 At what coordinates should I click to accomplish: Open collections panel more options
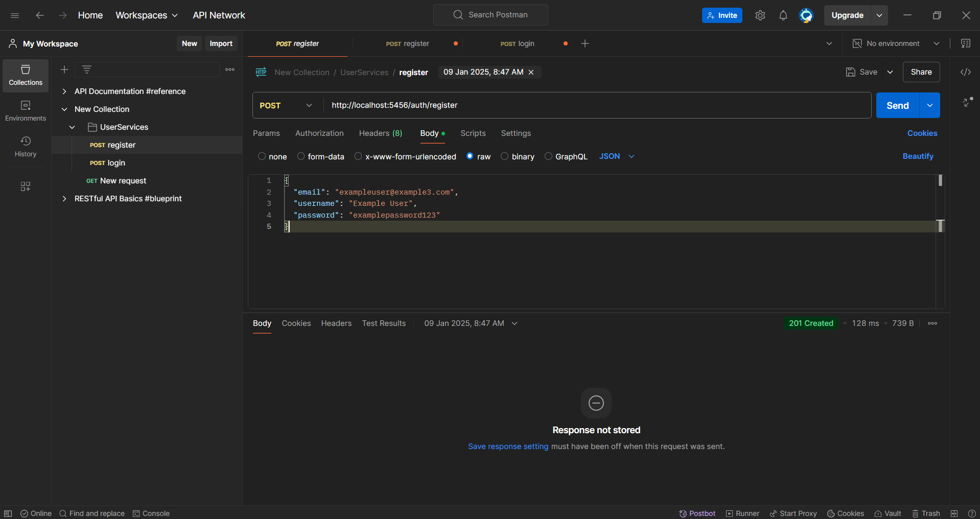[230, 69]
